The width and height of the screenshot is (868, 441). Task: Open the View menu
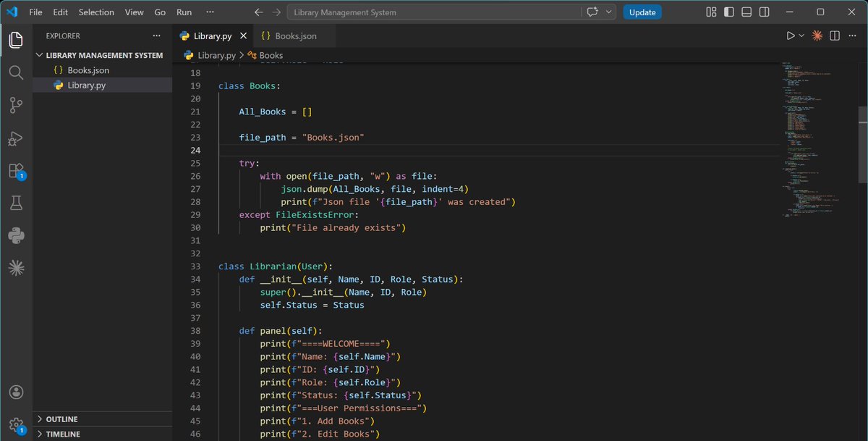click(x=134, y=12)
